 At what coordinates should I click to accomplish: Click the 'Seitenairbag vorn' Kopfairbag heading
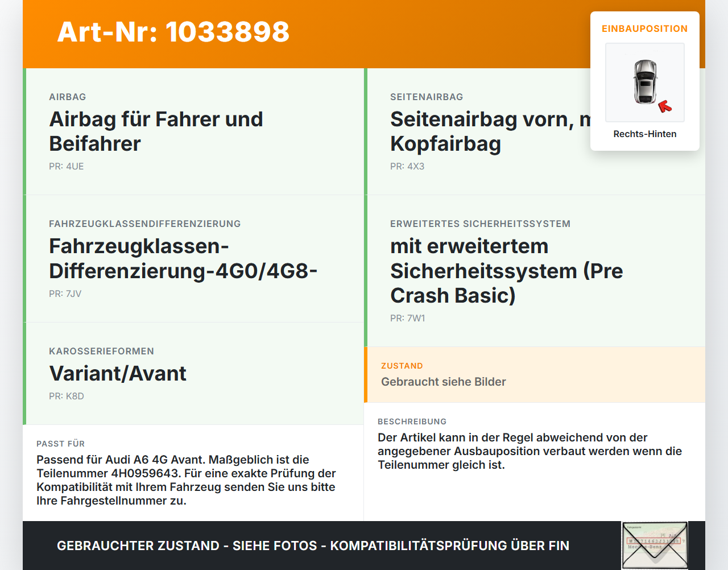tap(491, 131)
